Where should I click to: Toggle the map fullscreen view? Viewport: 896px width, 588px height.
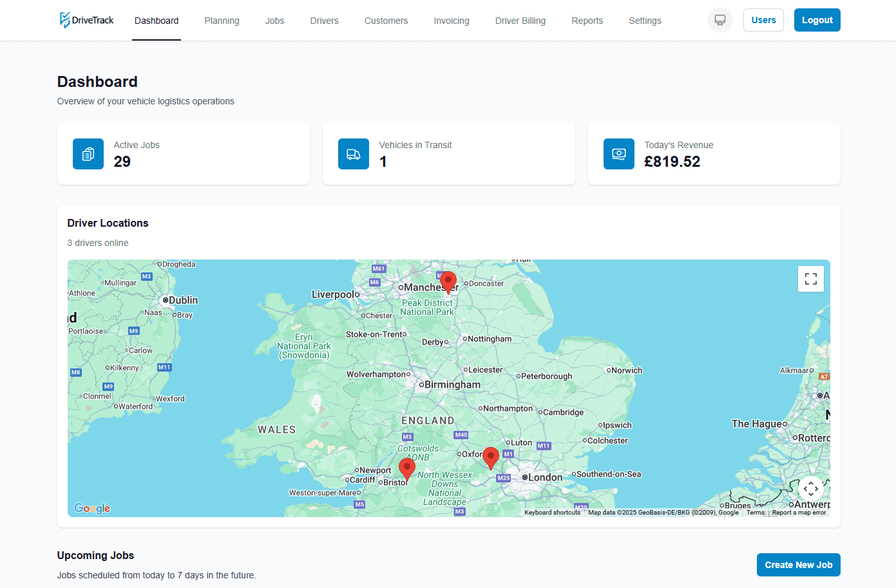coord(811,279)
